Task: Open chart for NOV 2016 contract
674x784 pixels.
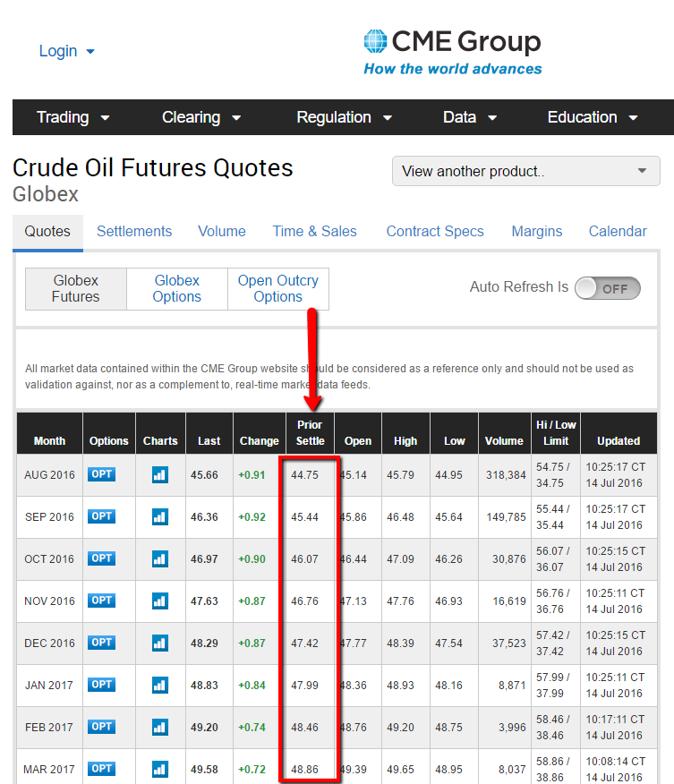Action: (160, 601)
